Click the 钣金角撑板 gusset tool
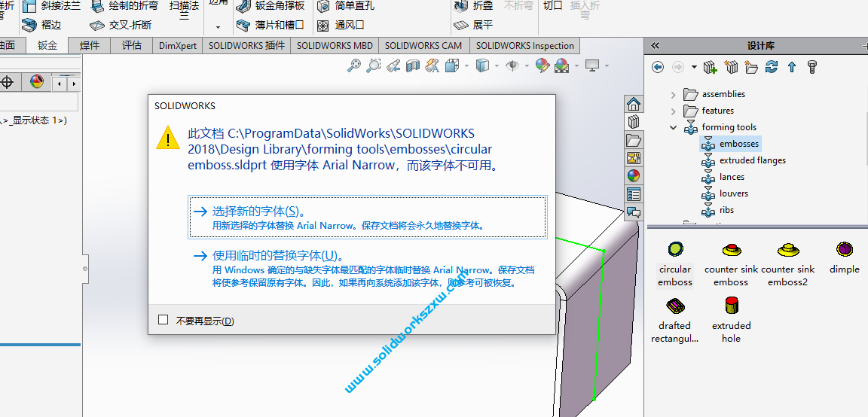868x417 pixels. (270, 6)
